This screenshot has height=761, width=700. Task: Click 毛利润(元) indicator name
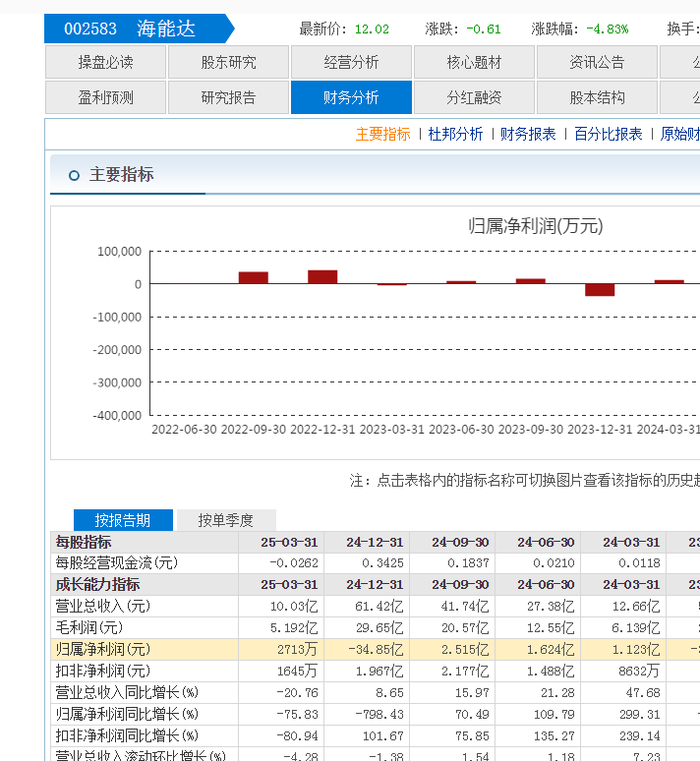click(89, 627)
